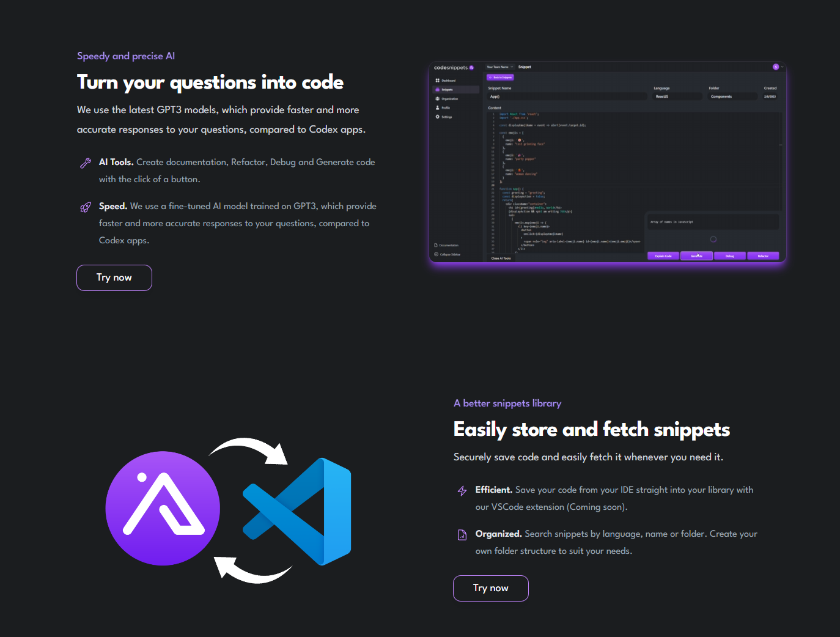Open the Your Team Name dropdown in preview
Image resolution: width=840 pixels, height=637 pixels.
coord(500,67)
